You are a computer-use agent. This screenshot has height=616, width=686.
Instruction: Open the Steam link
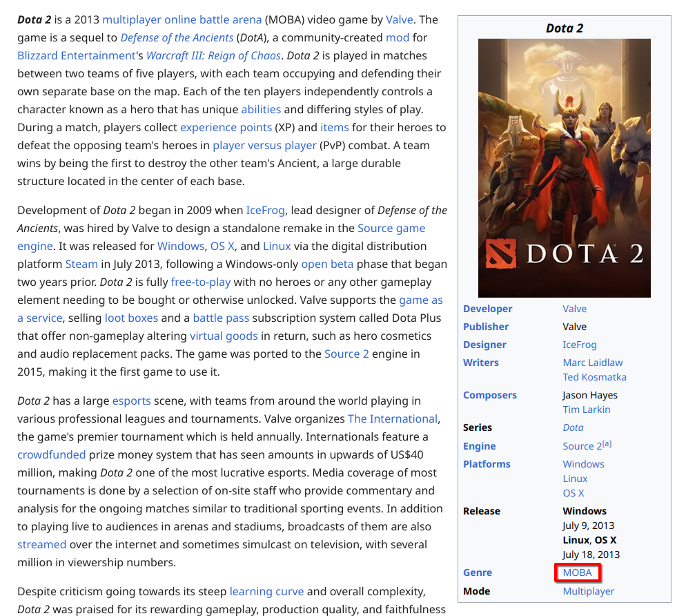81,264
